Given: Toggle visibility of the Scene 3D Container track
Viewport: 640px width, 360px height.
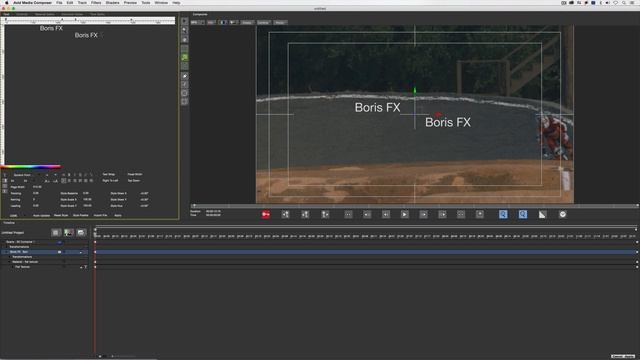Looking at the screenshot, I should 60,242.
